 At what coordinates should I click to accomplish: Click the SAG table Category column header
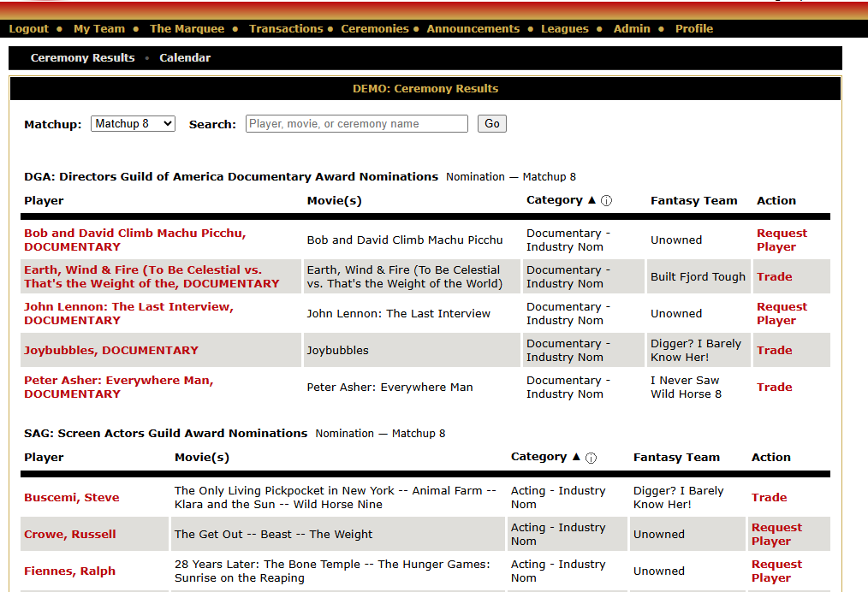tap(538, 457)
